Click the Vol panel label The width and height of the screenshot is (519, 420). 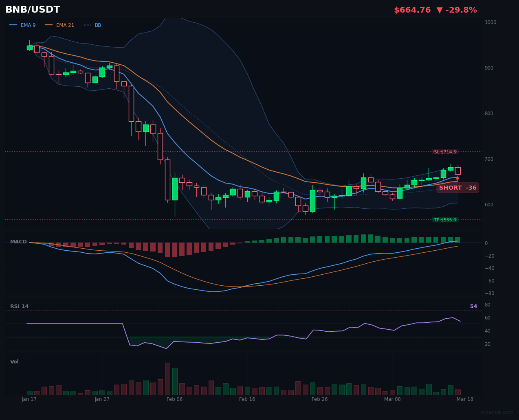tap(14, 361)
